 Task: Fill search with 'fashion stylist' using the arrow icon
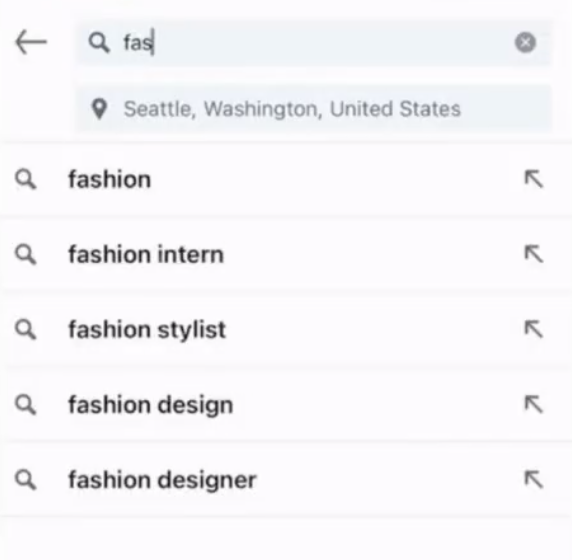534,329
